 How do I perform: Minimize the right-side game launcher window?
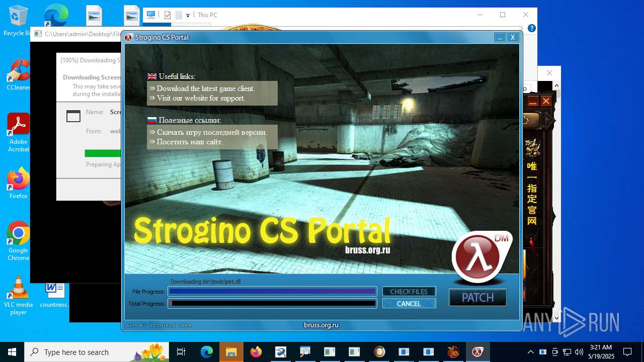(533, 101)
